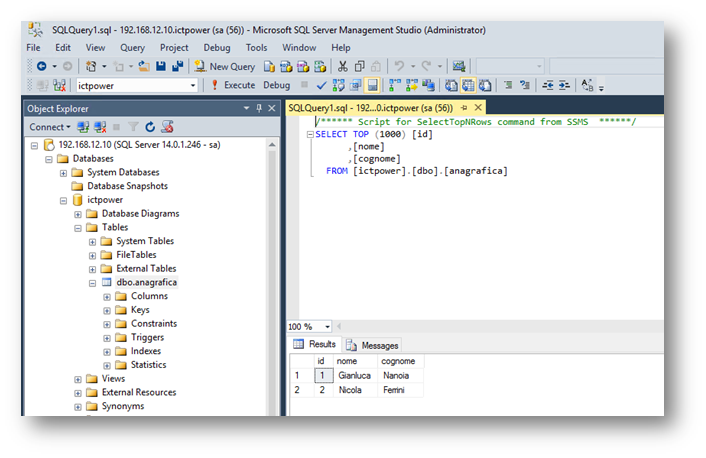Screen dimensions: 706x458
Task: Click Disconnect icon in Object Explorer
Action: (x=100, y=127)
